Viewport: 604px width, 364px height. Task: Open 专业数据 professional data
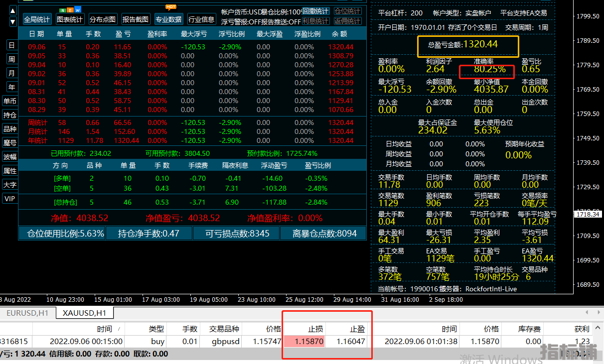click(168, 20)
